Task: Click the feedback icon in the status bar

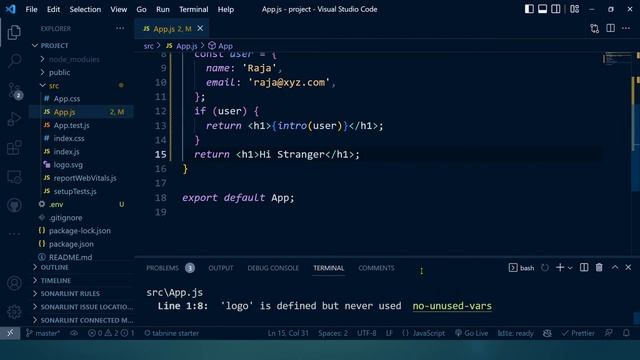Action: pos(609,333)
